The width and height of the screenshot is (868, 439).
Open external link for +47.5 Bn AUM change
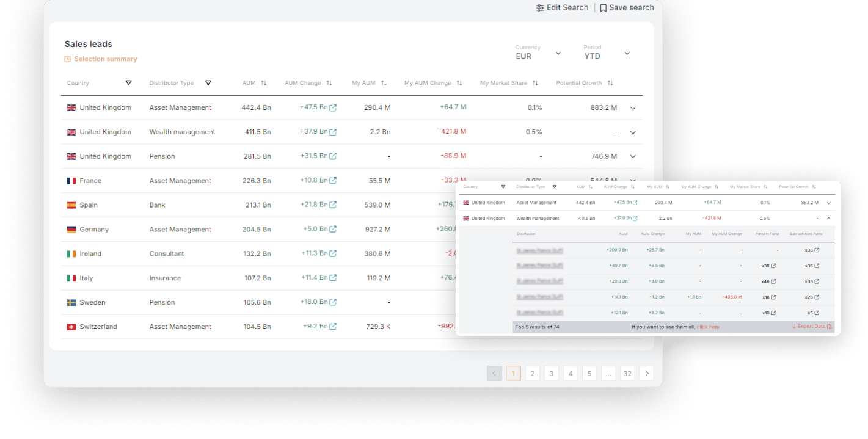(x=333, y=107)
